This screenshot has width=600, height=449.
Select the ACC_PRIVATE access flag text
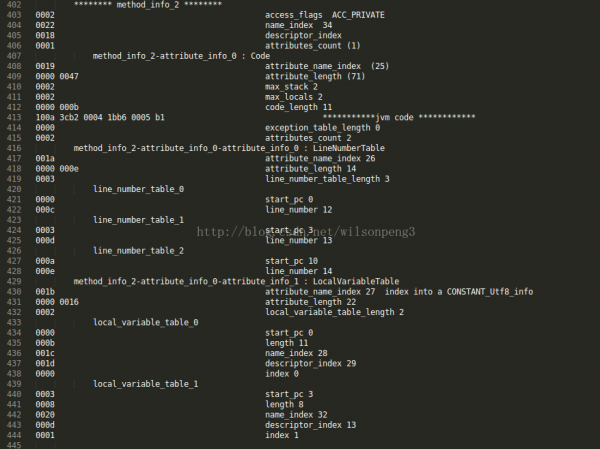(x=358, y=15)
